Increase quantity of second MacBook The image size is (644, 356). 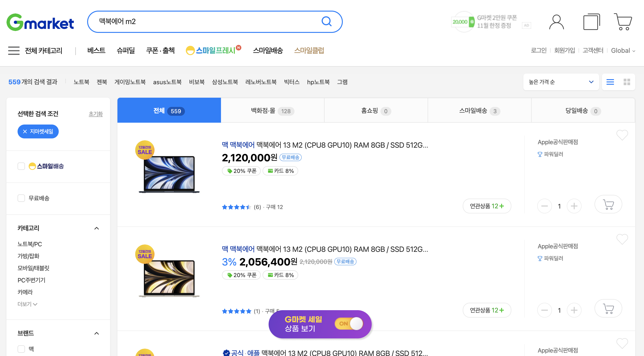pos(574,310)
